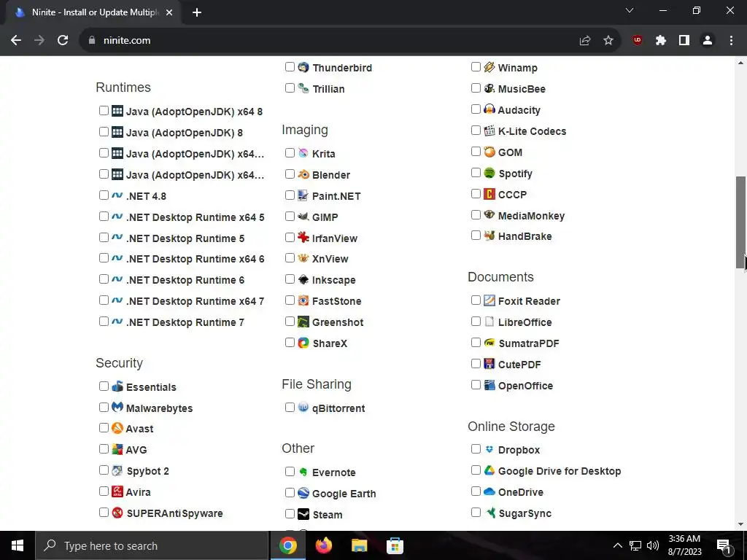
Task: Open Windows Start menu
Action: pos(18,545)
